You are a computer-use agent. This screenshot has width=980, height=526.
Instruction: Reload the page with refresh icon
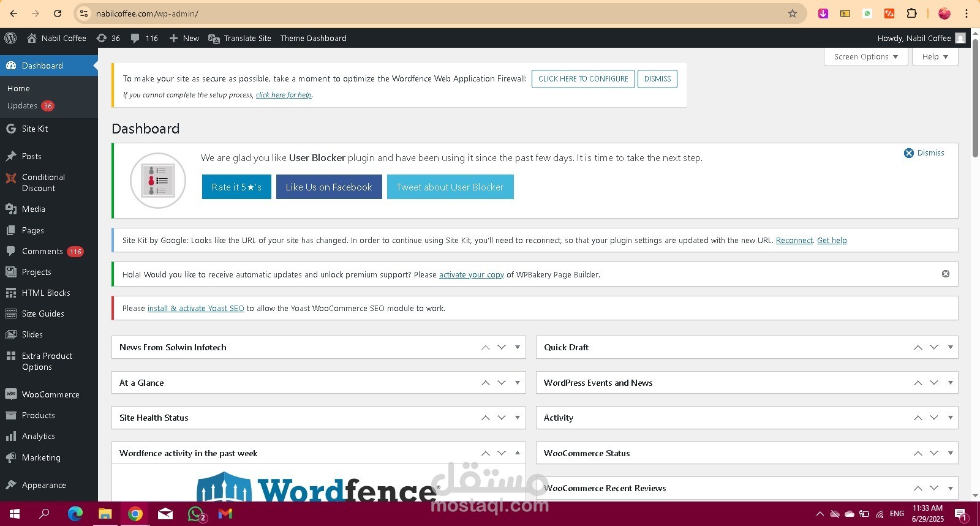click(57, 13)
